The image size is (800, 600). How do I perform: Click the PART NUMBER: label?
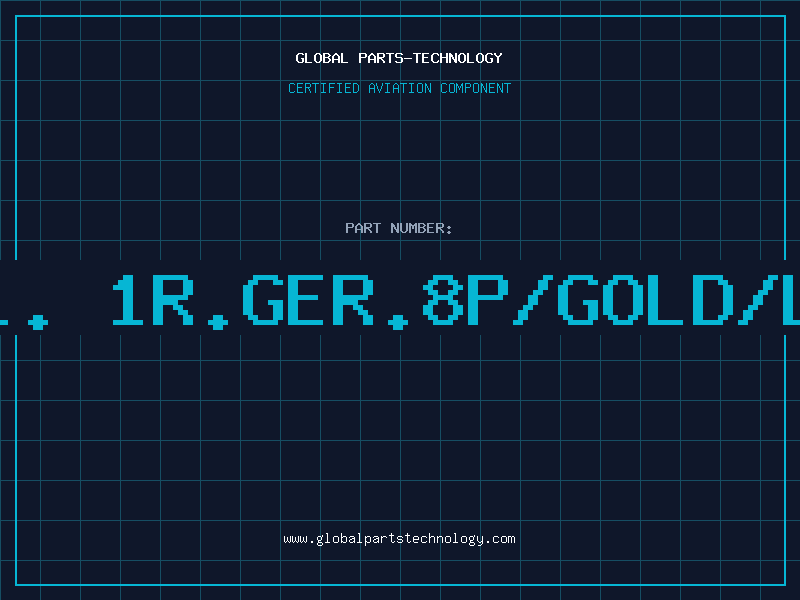coord(399,228)
